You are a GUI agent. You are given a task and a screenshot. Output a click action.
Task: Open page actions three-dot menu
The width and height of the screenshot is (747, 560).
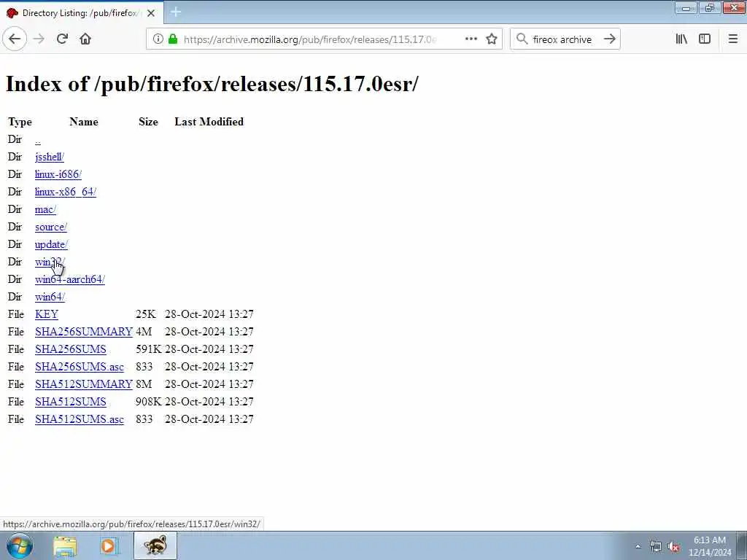tap(471, 39)
